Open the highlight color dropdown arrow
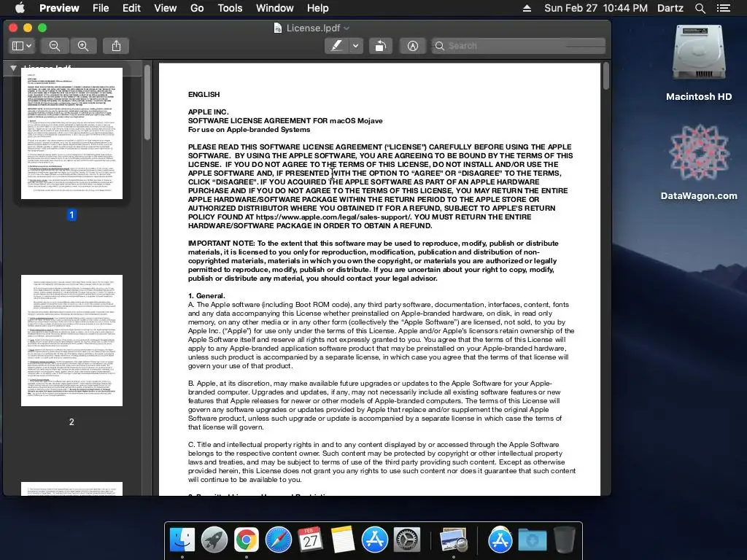Image resolution: width=747 pixels, height=560 pixels. (355, 46)
